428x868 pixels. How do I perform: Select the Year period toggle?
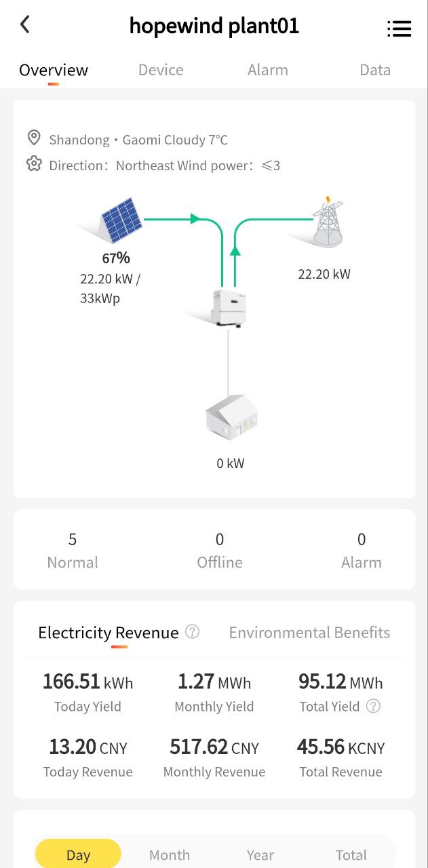(260, 854)
